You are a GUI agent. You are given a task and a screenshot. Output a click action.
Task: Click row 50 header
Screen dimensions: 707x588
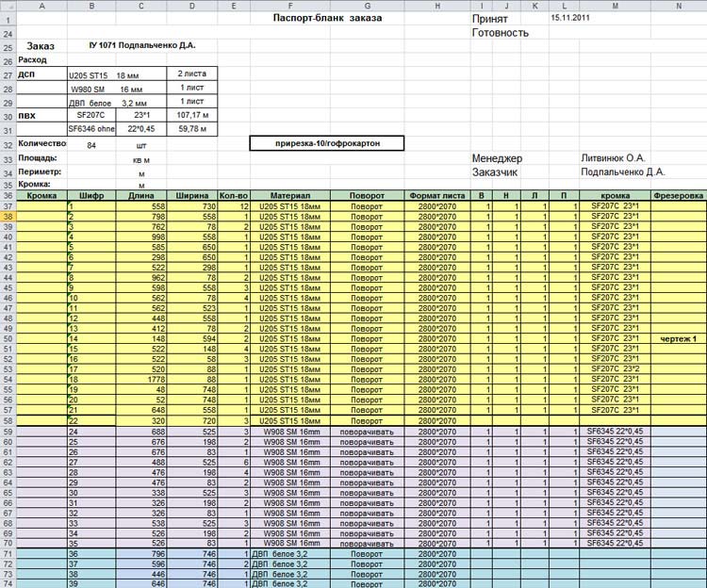pos(8,338)
